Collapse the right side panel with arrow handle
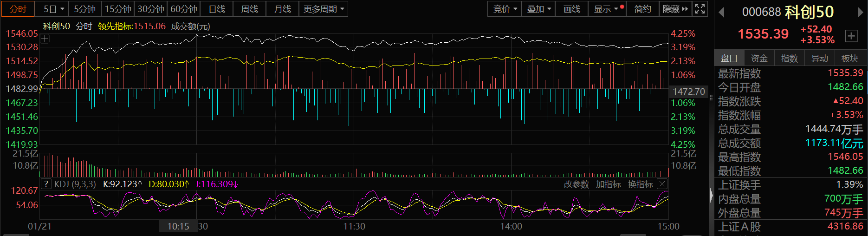Image resolution: width=868 pixels, height=236 pixels. 711,195
